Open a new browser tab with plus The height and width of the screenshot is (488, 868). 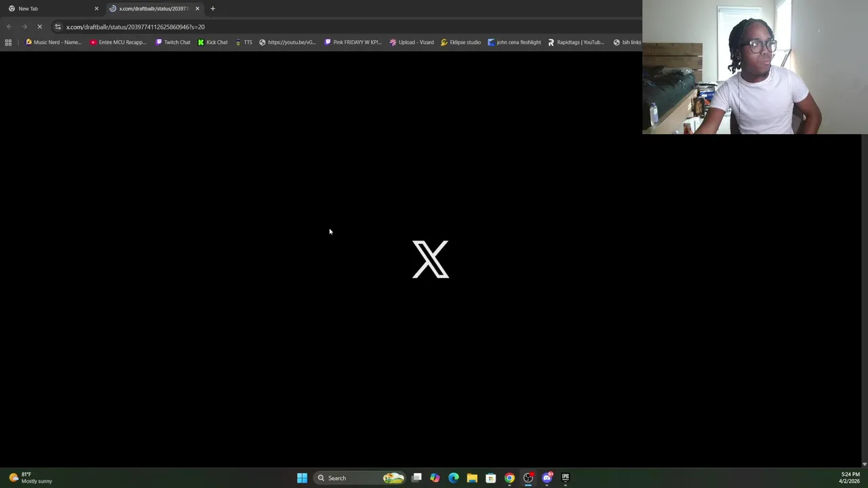point(212,8)
